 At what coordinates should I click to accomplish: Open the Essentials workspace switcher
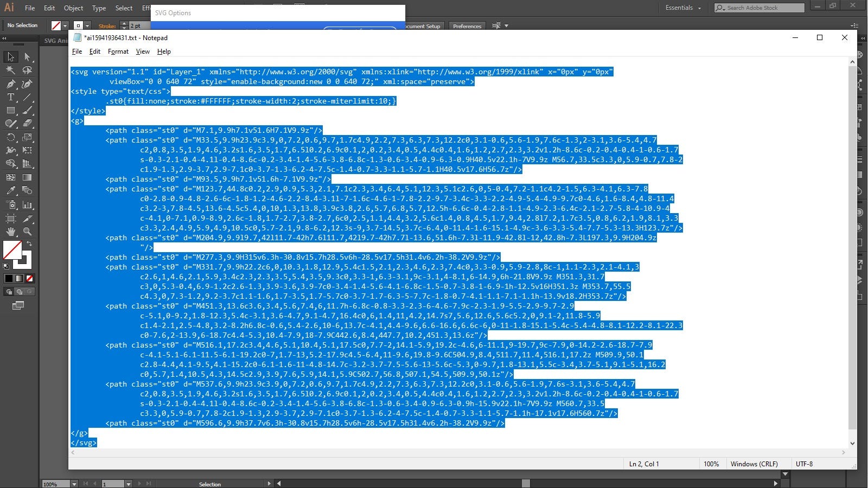coord(683,8)
